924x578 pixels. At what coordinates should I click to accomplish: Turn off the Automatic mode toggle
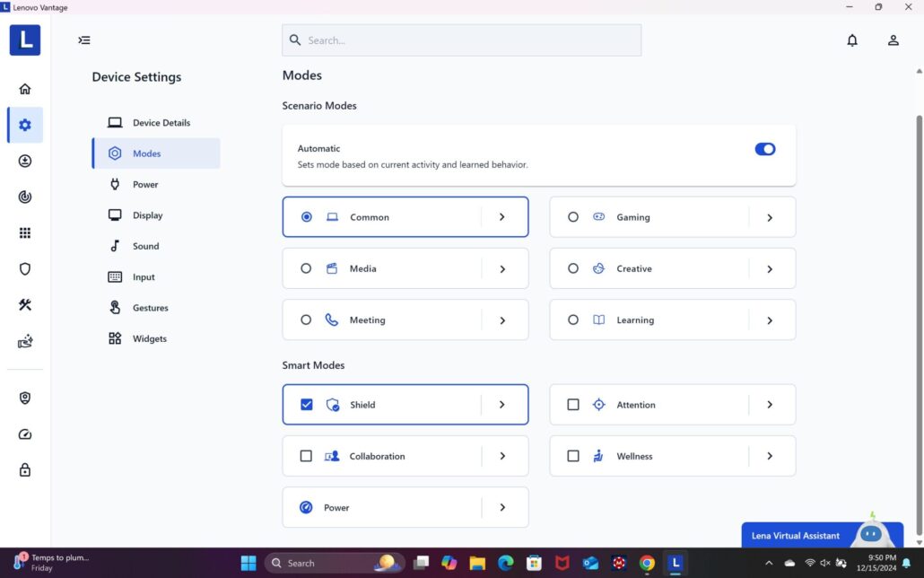pos(765,149)
